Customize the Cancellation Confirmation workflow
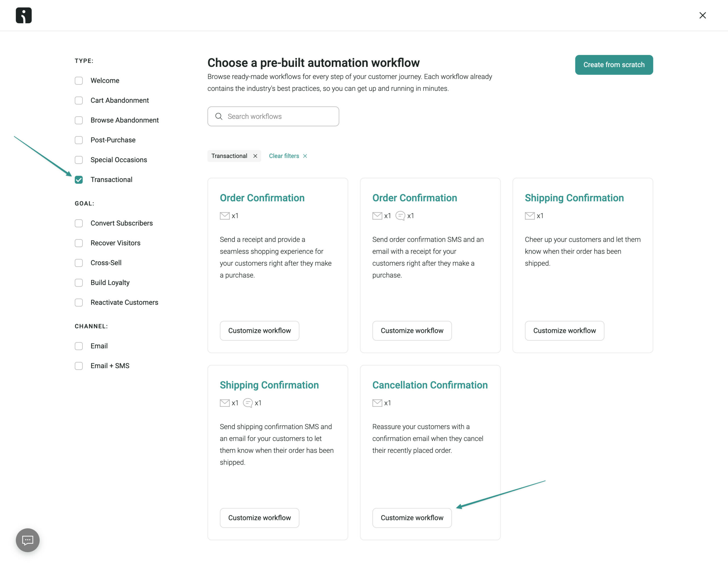Image resolution: width=728 pixels, height=564 pixels. (412, 518)
